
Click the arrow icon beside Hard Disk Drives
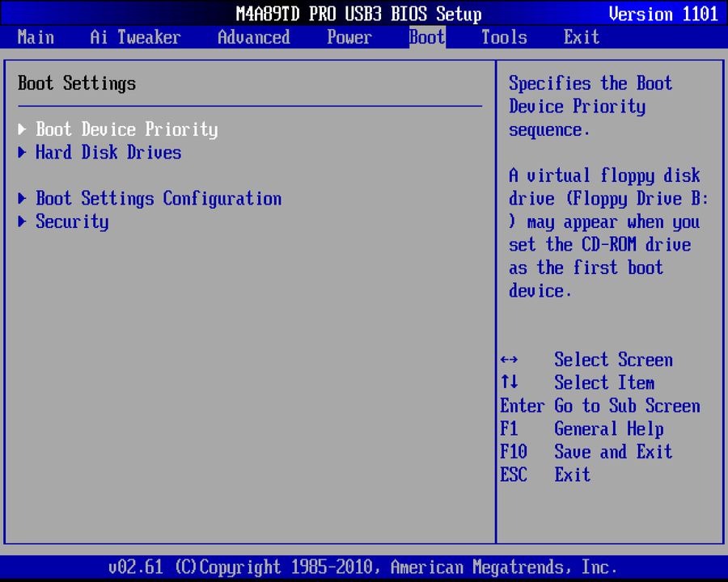22,153
